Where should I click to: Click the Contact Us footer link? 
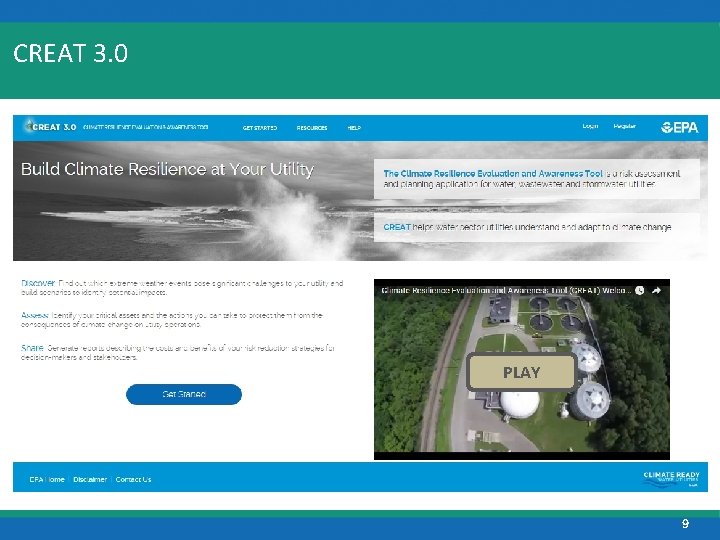pyautogui.click(x=133, y=479)
